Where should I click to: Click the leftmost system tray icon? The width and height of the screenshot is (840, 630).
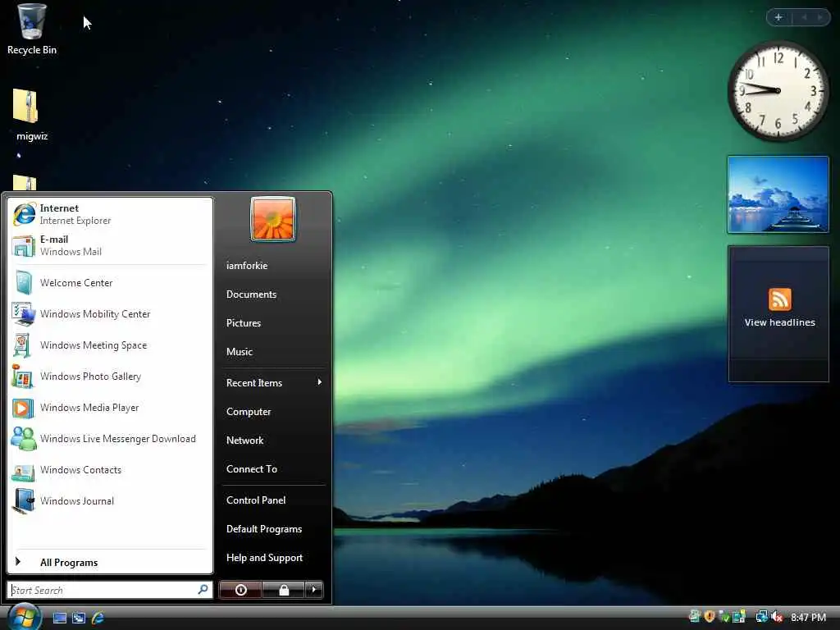point(695,617)
